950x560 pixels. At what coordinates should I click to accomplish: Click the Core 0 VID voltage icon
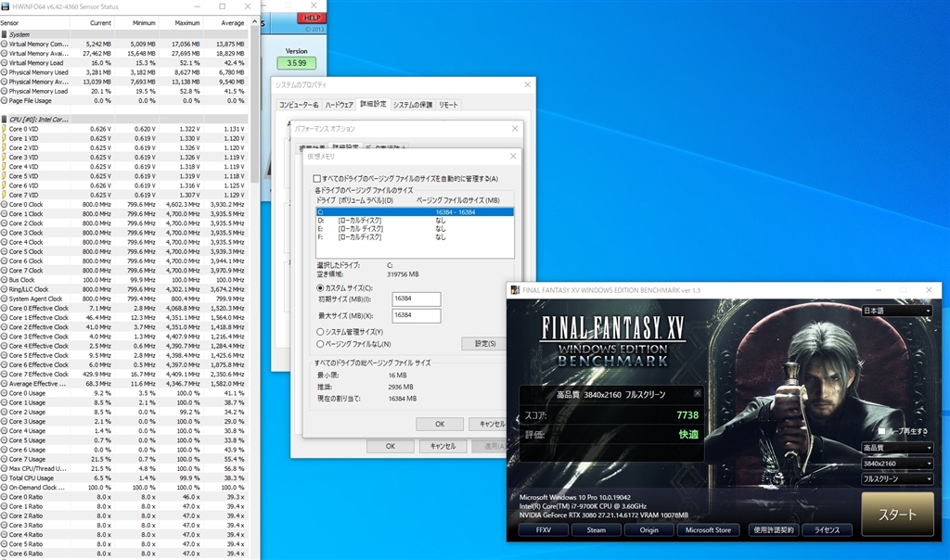(5, 129)
